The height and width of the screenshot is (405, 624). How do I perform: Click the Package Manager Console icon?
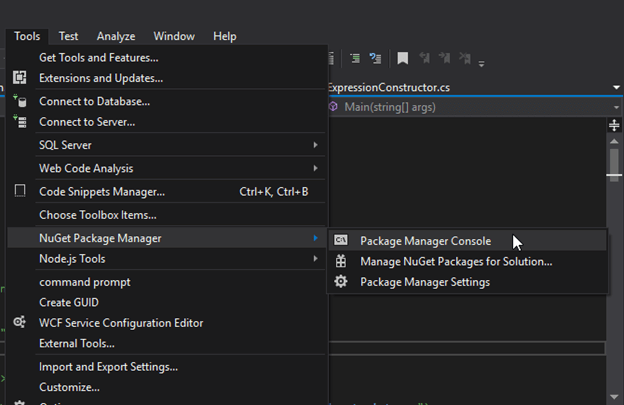341,240
